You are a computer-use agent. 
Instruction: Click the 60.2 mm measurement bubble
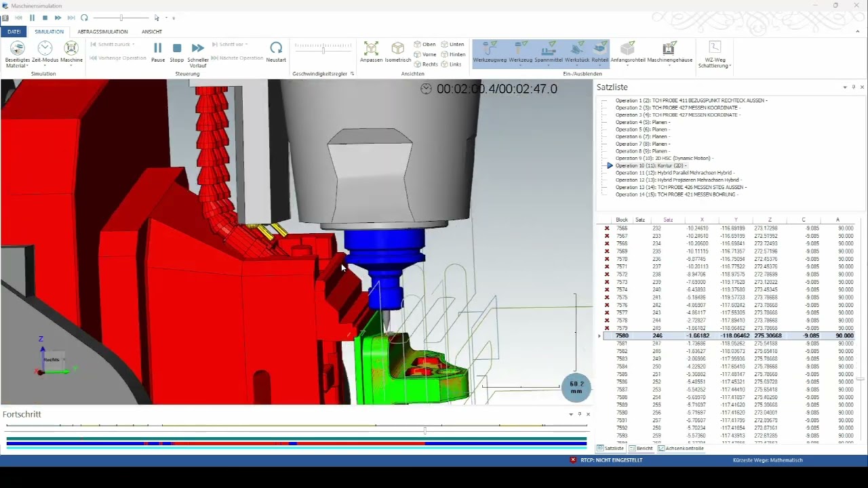point(576,388)
